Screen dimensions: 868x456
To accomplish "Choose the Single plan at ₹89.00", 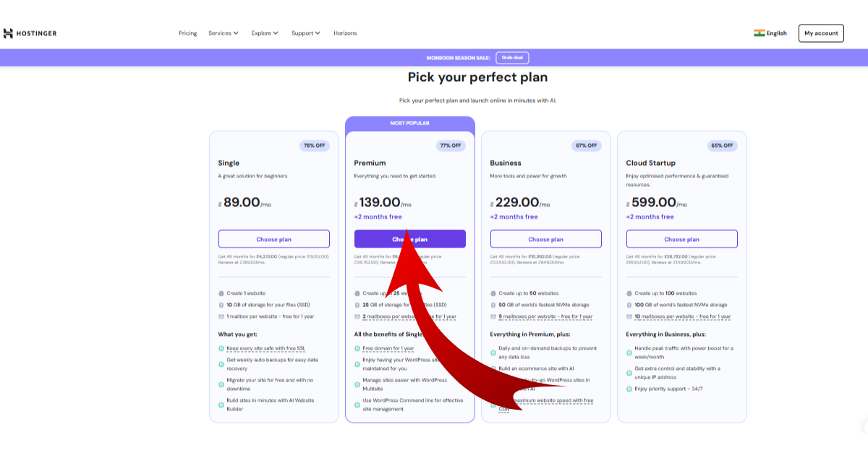I will (x=274, y=239).
